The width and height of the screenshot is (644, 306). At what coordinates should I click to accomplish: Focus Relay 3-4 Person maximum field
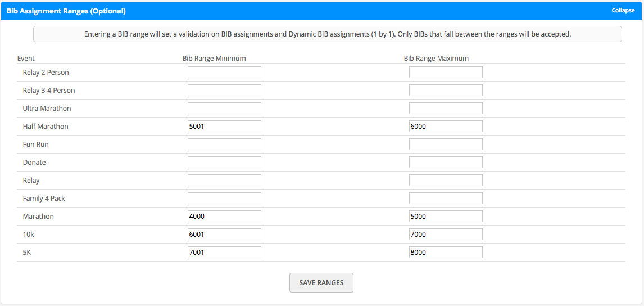click(446, 91)
